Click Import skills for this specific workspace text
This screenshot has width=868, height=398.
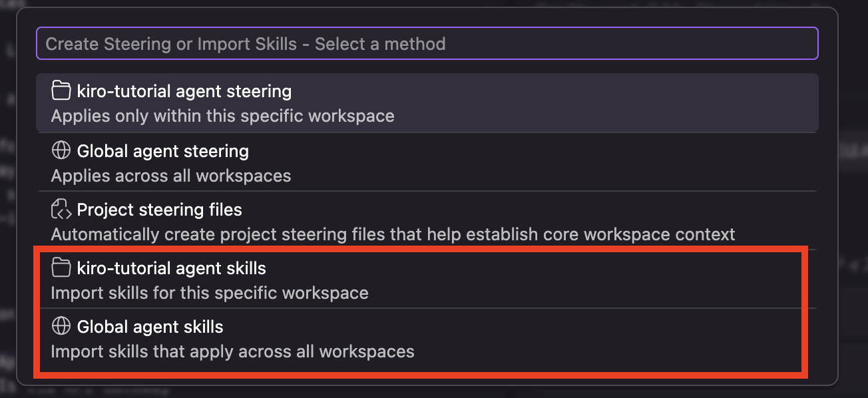(x=210, y=293)
